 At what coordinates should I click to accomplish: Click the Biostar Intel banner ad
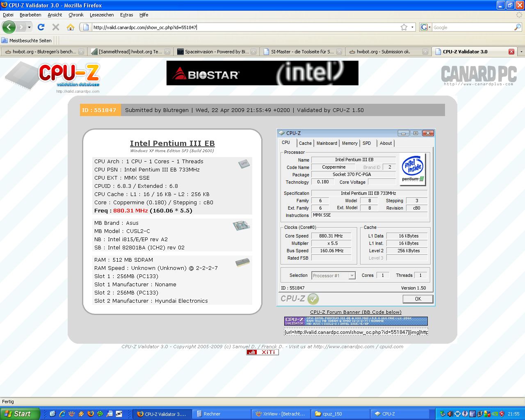tap(262, 73)
